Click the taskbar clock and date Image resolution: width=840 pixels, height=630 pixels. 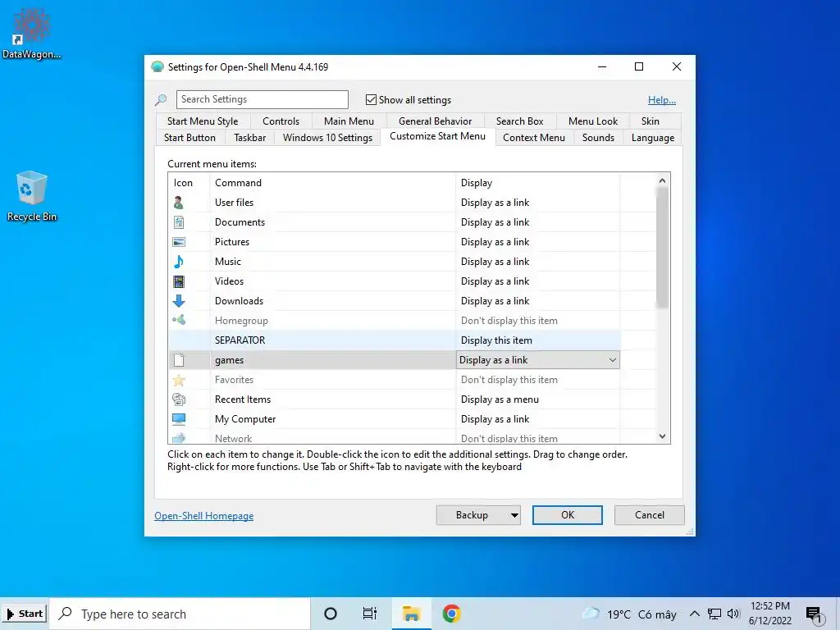click(x=769, y=614)
